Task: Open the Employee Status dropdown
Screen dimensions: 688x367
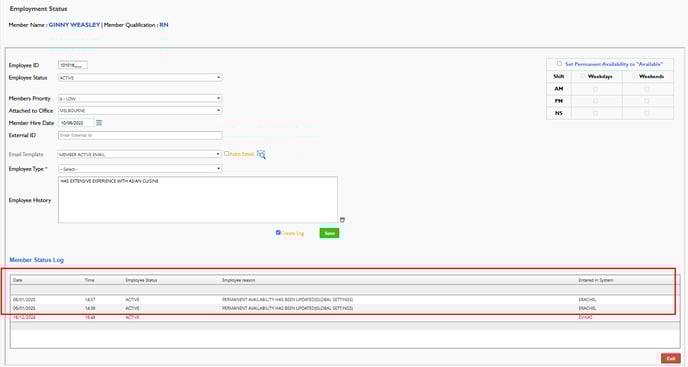Action: (140, 78)
